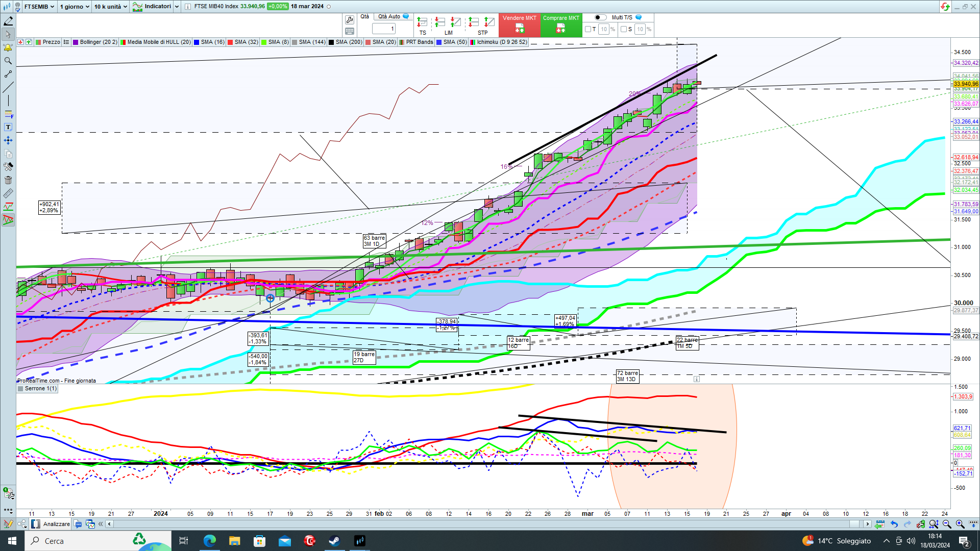Click the Indicatori button
This screenshot has width=980, height=551.
(x=152, y=7)
